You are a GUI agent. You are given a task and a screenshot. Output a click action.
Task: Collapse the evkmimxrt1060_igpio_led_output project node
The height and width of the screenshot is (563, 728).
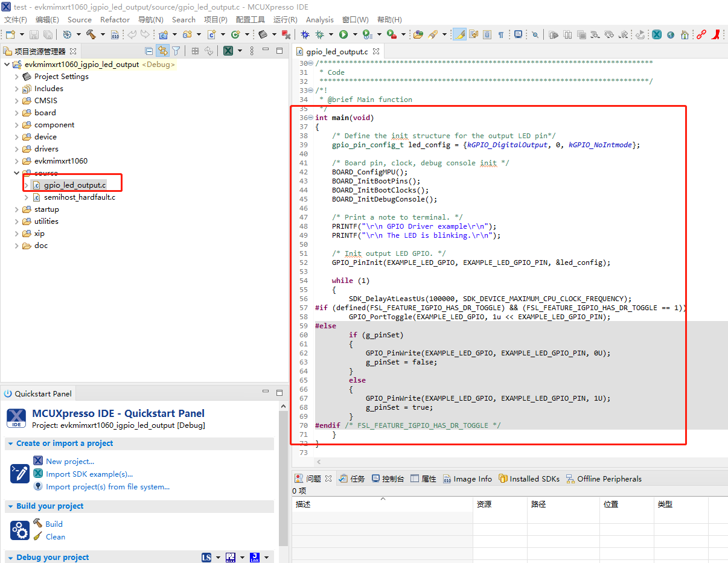pyautogui.click(x=7, y=65)
